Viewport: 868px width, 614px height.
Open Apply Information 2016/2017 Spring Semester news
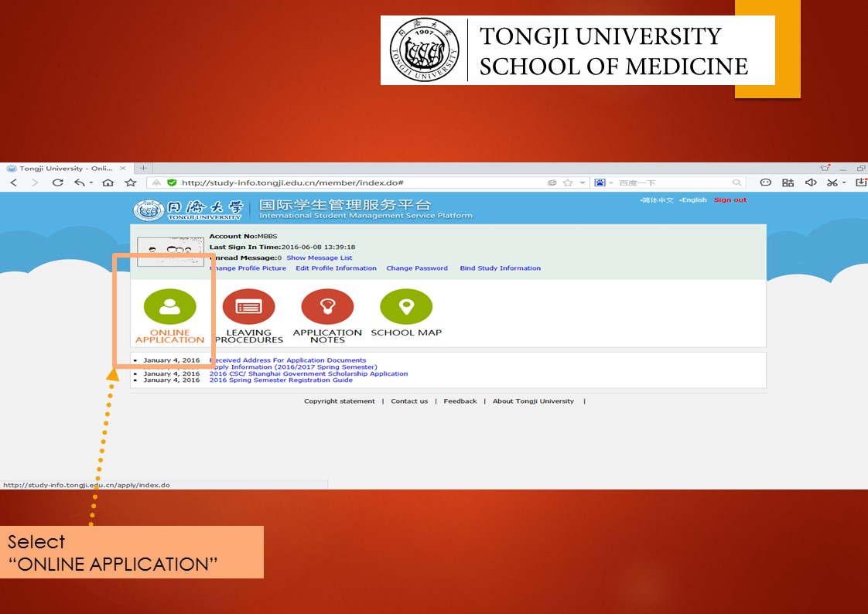[x=293, y=367]
